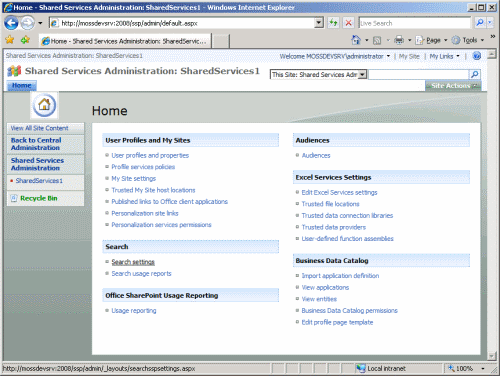The height and width of the screenshot is (376, 500).
Task: Open the Site Actions menu
Action: click(x=453, y=86)
